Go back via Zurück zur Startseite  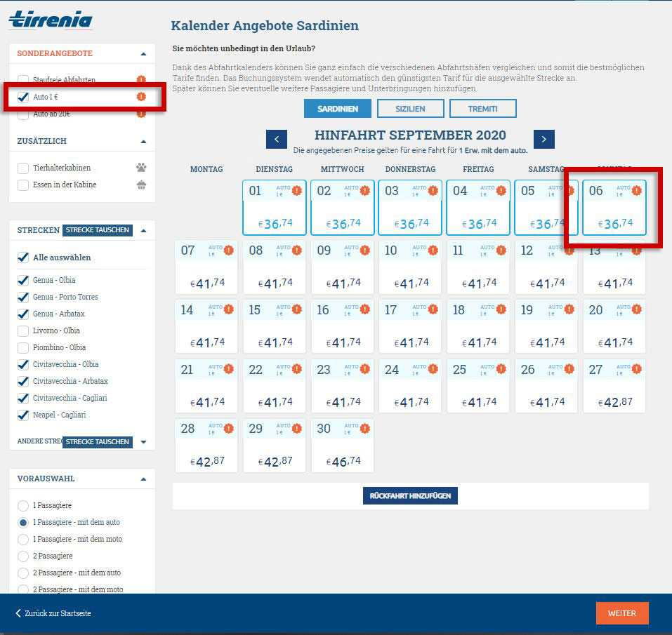tap(53, 613)
